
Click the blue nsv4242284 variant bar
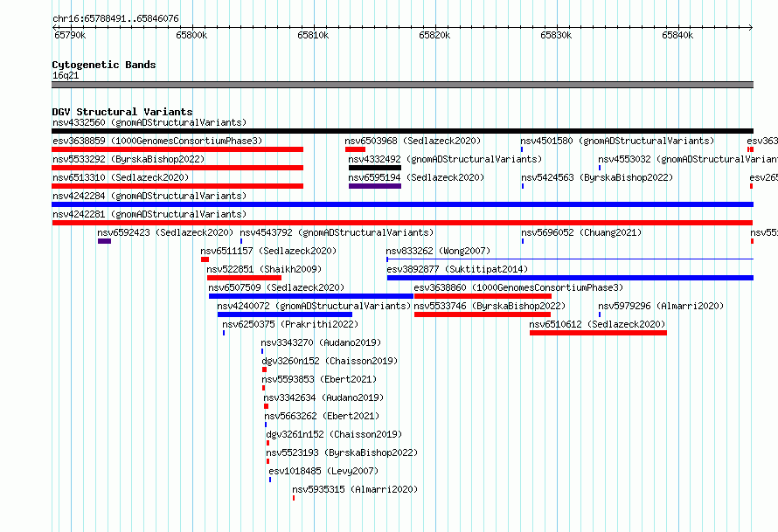pyautogui.click(x=402, y=204)
